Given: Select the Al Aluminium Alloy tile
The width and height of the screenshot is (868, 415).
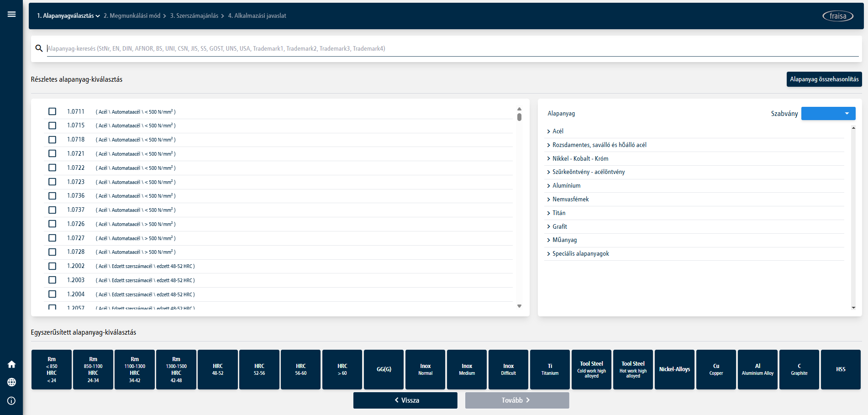Looking at the screenshot, I should click(758, 369).
